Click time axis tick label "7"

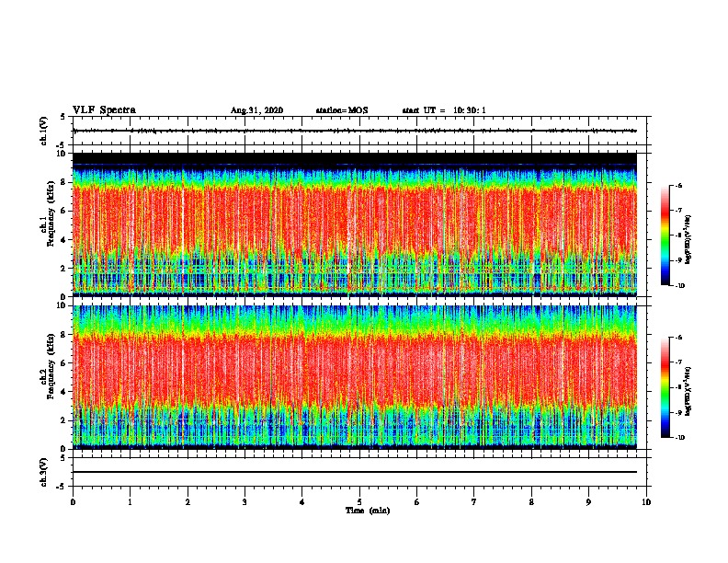pos(474,502)
